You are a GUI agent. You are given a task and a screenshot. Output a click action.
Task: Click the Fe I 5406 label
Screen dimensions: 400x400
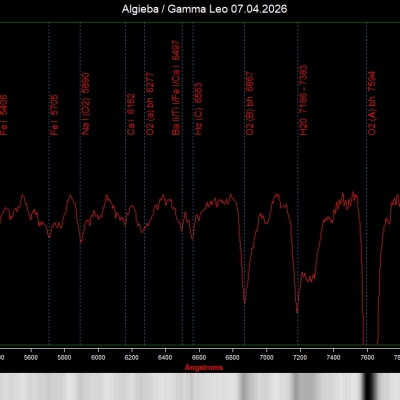[x=4, y=115]
